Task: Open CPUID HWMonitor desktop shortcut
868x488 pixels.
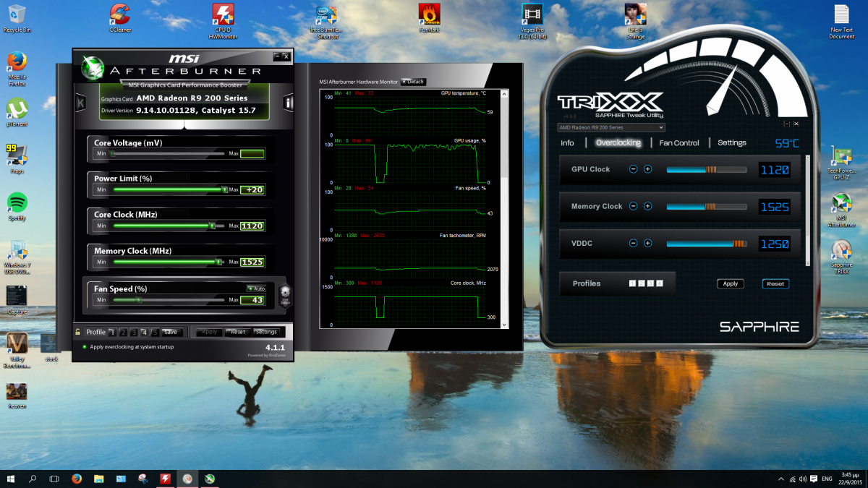Action: (222, 20)
